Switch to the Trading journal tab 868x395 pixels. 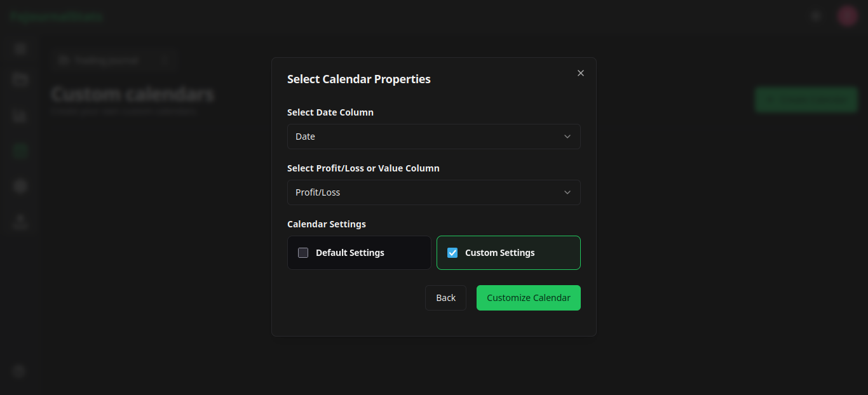pyautogui.click(x=106, y=60)
